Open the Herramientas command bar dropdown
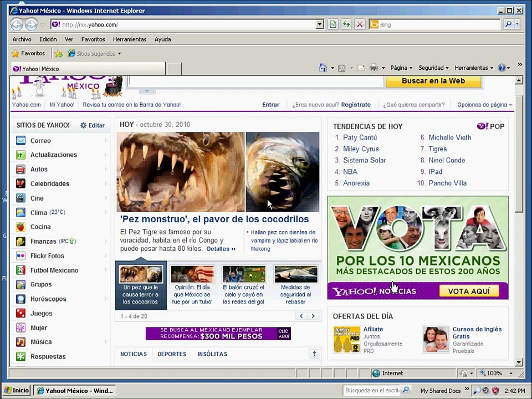Image resolution: width=532 pixels, height=399 pixels. pos(474,68)
